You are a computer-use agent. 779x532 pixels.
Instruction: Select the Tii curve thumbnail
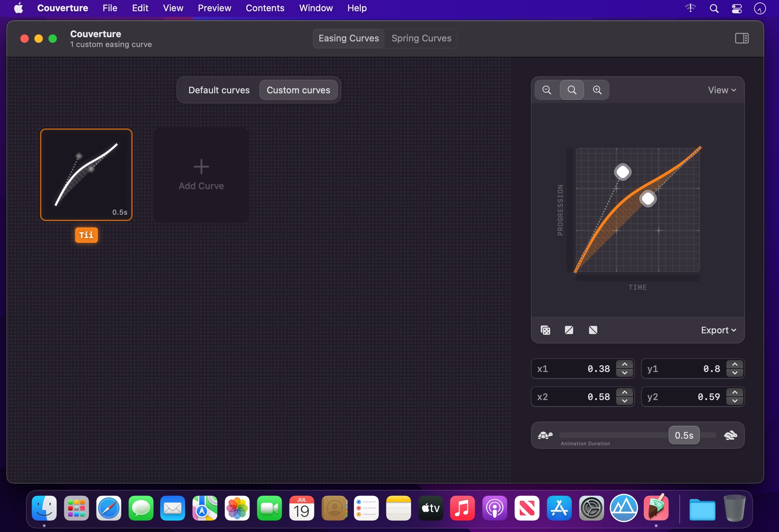[x=86, y=175]
